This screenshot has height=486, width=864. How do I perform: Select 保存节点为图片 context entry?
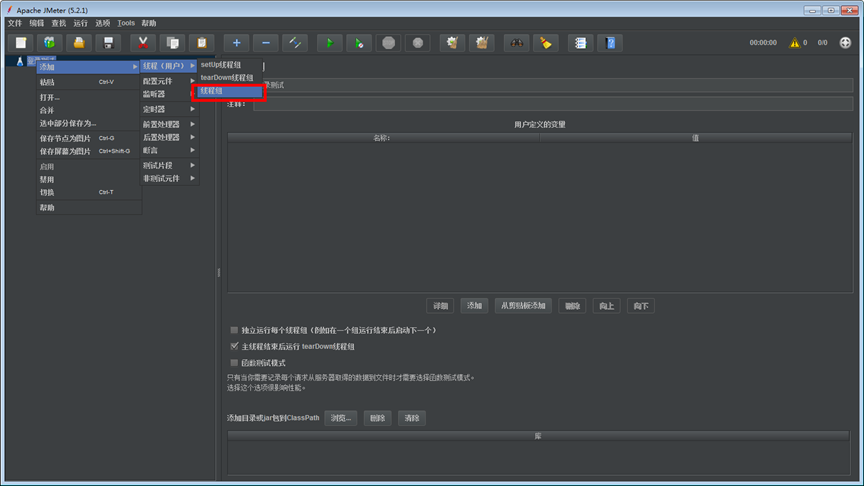coord(88,138)
